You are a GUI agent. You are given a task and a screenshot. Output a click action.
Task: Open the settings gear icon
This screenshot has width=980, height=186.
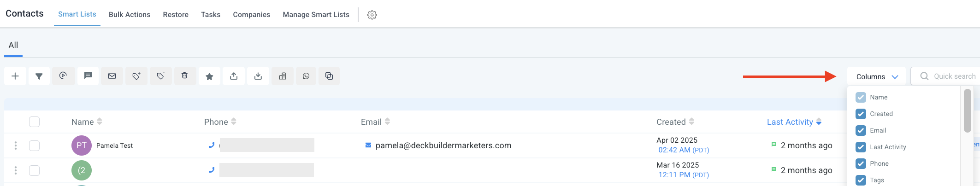point(372,15)
